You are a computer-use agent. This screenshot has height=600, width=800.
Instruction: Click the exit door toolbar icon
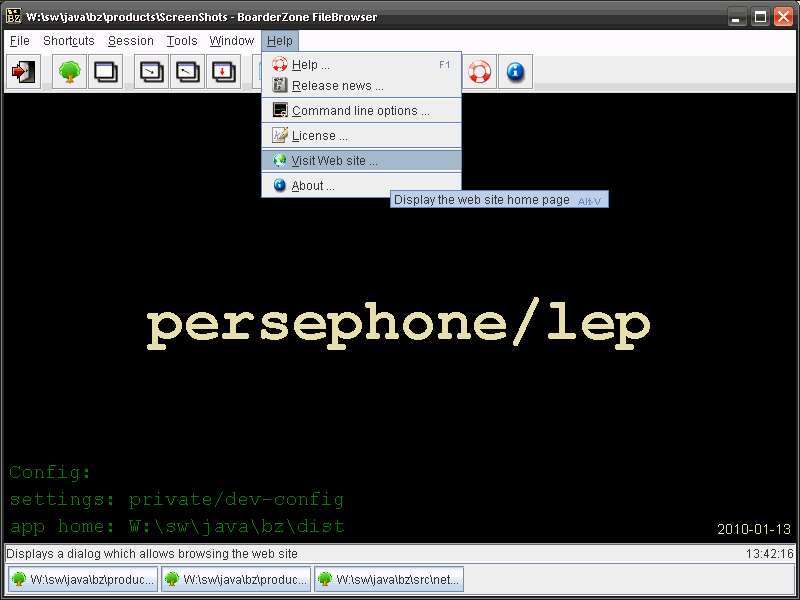tap(23, 72)
